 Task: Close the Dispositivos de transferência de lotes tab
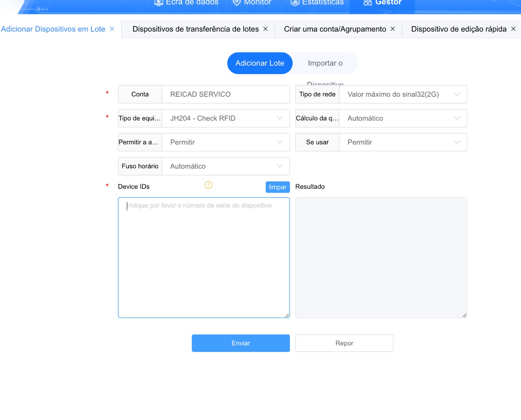[x=265, y=29]
